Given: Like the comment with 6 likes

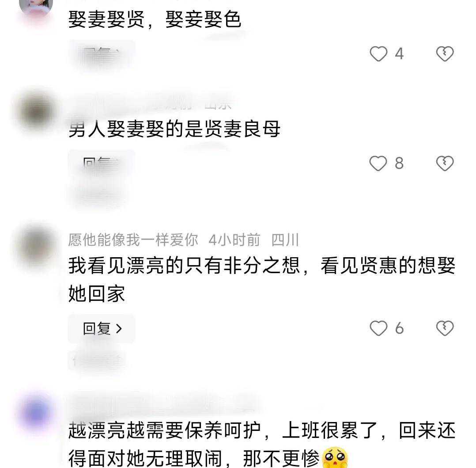Looking at the screenshot, I should pyautogui.click(x=378, y=328).
